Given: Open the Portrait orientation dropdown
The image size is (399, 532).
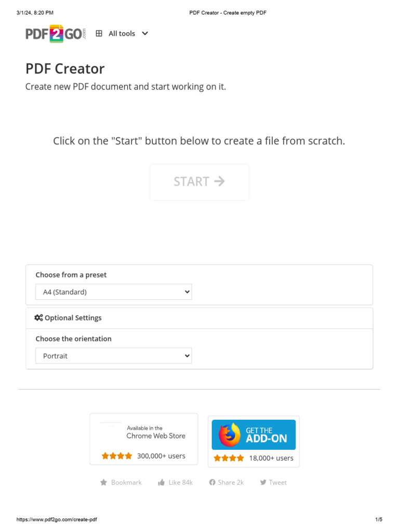Looking at the screenshot, I should (x=113, y=356).
